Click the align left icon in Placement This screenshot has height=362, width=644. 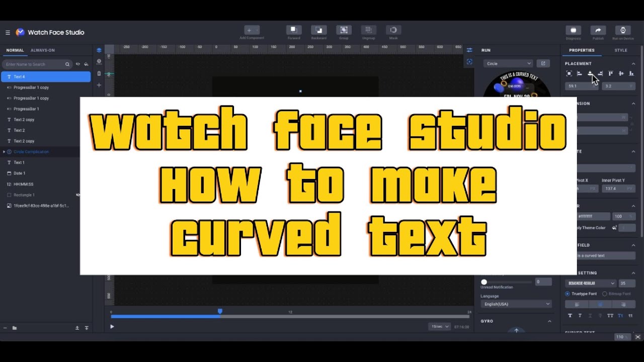(580, 73)
